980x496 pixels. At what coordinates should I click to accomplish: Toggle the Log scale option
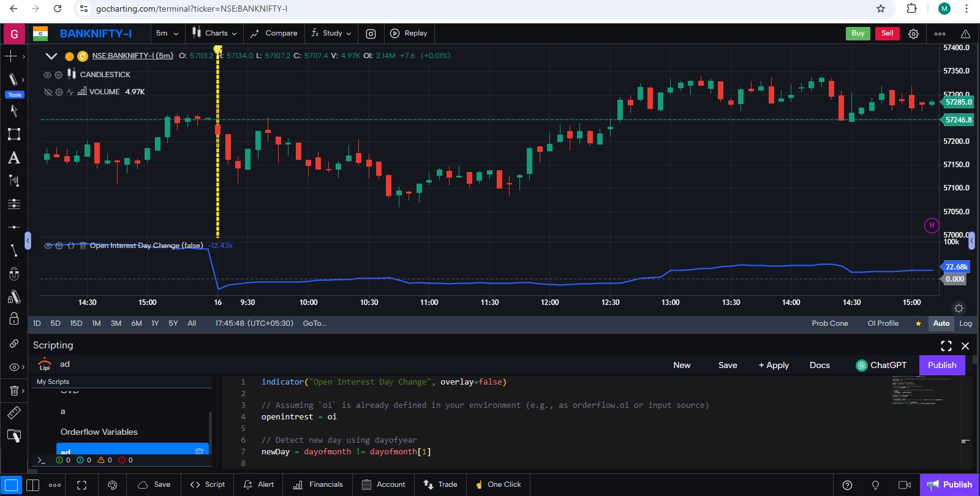click(965, 323)
